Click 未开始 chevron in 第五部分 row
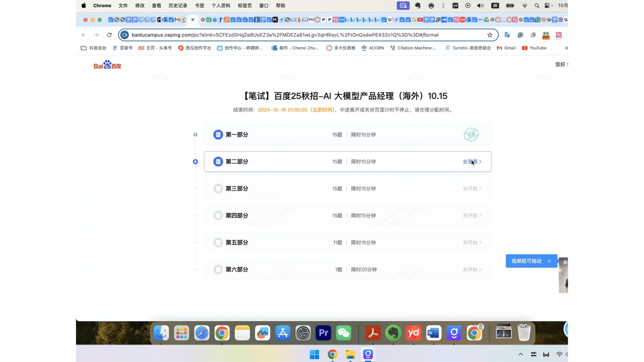Viewport: 644px width, 362px height. pyautogui.click(x=480, y=242)
